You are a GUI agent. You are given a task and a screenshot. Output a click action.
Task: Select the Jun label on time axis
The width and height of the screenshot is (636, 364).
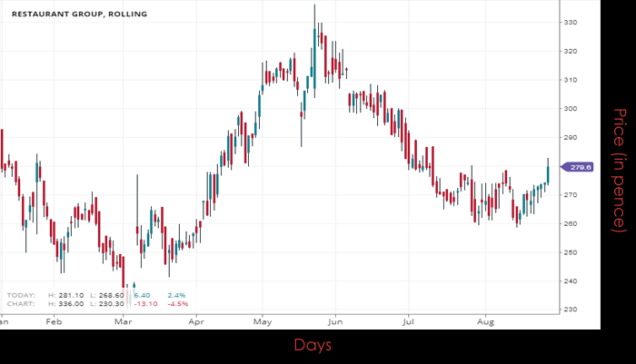tap(335, 321)
